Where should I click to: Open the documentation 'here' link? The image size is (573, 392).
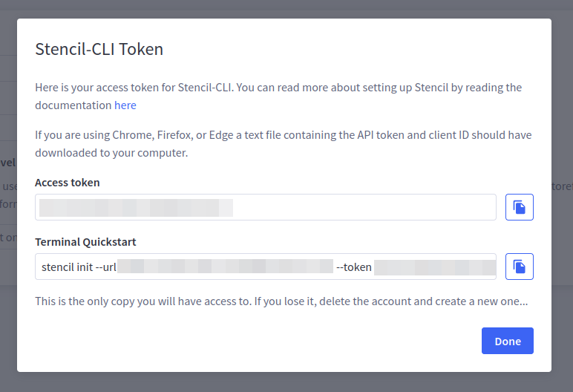(x=125, y=105)
